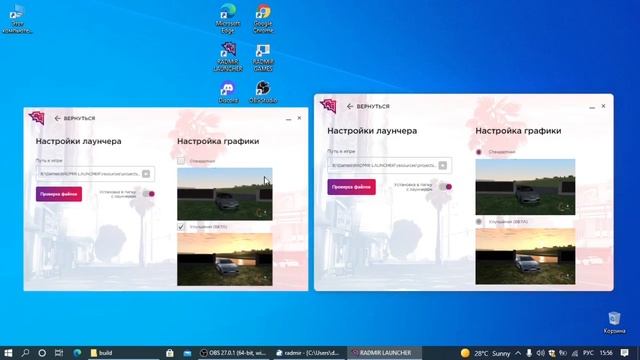Select OBS Studio desktop icon
The image size is (640, 360).
tap(263, 92)
